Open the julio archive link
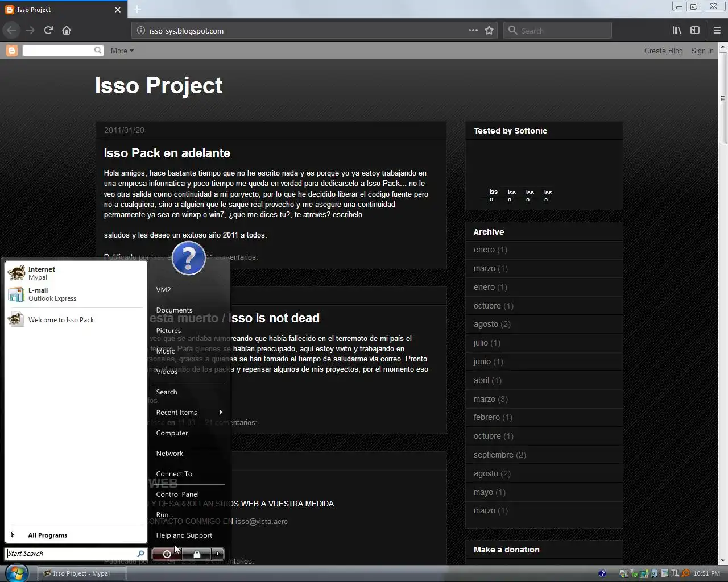The height and width of the screenshot is (582, 728). coord(481,343)
